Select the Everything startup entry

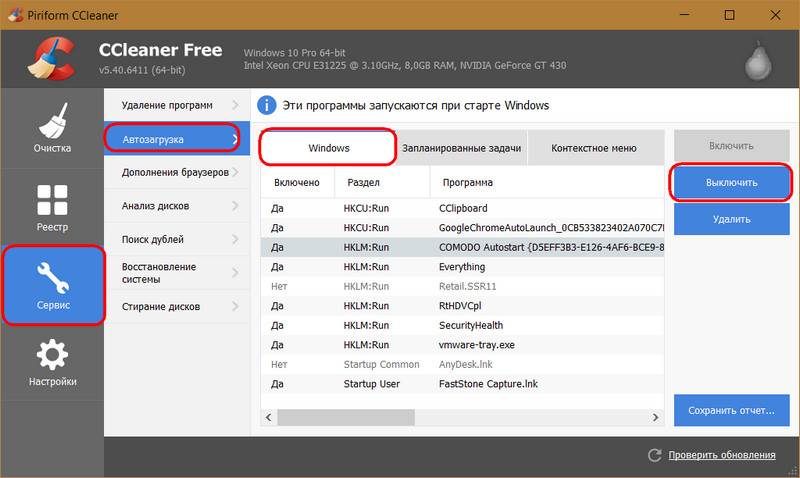pos(462,267)
